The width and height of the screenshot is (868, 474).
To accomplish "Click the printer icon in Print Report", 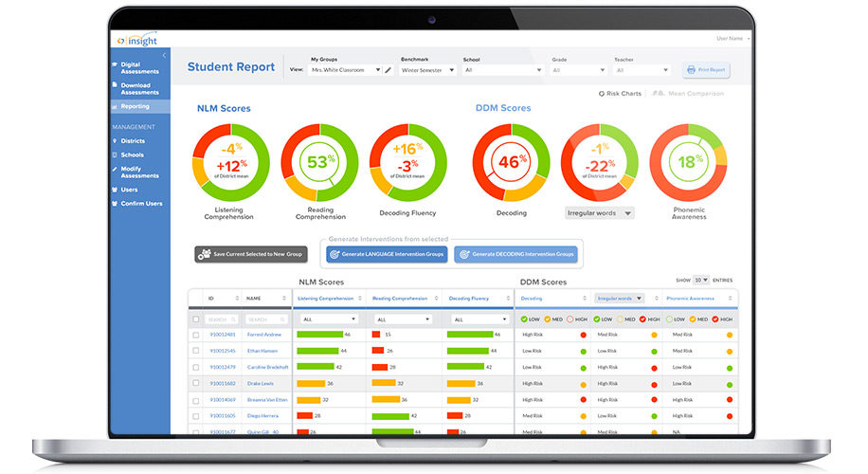I will coord(691,70).
